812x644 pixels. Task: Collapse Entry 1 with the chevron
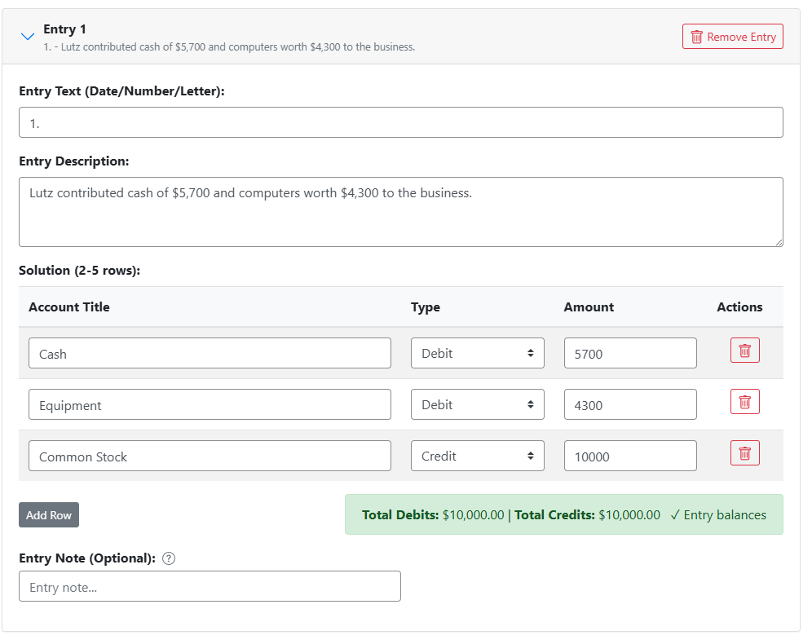(28, 36)
